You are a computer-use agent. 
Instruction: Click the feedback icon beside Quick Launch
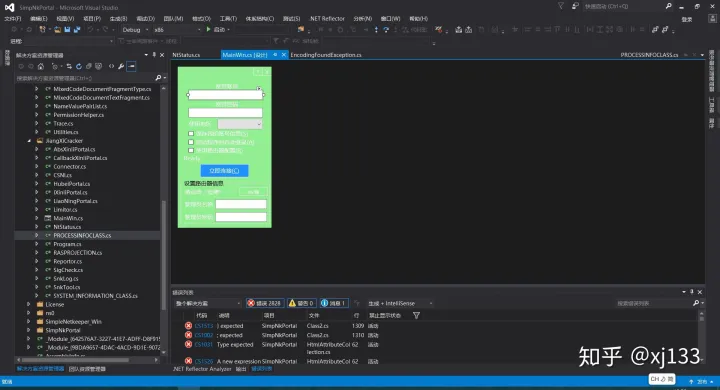(x=575, y=6)
